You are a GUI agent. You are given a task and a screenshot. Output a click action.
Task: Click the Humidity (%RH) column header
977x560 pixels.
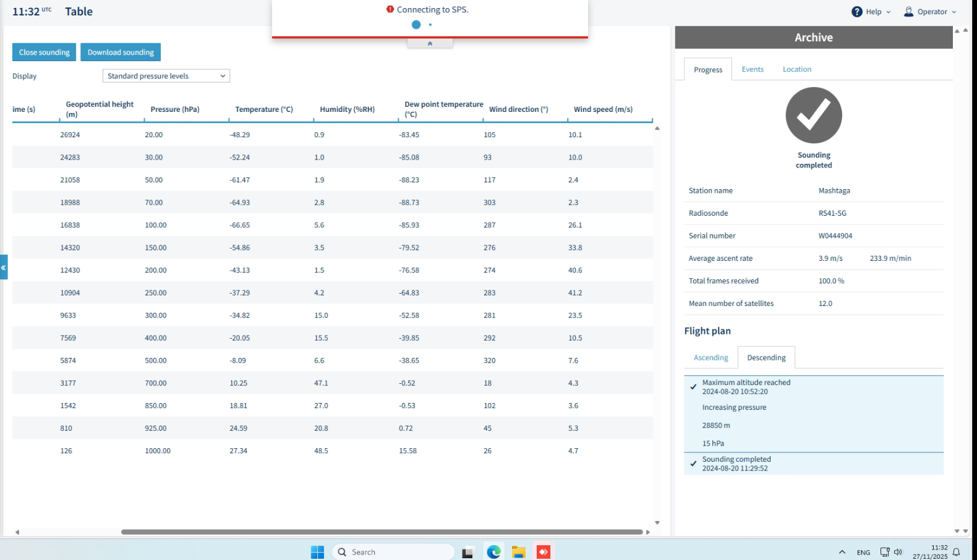coord(348,109)
